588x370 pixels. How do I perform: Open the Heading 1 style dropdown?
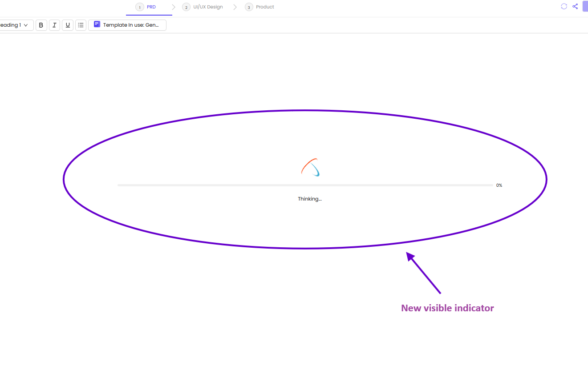coord(16,25)
